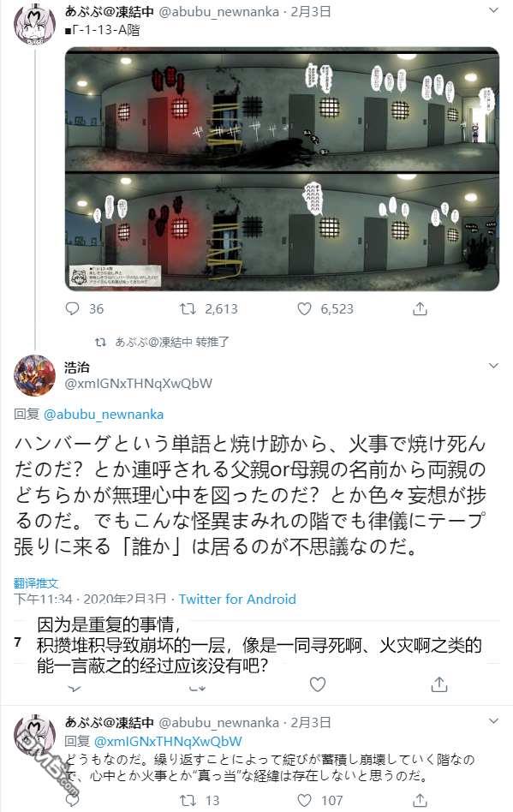Like 浩治's reply tweet

318,684
